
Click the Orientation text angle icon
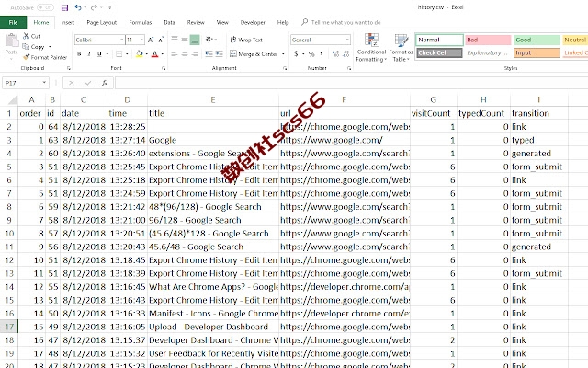point(209,39)
